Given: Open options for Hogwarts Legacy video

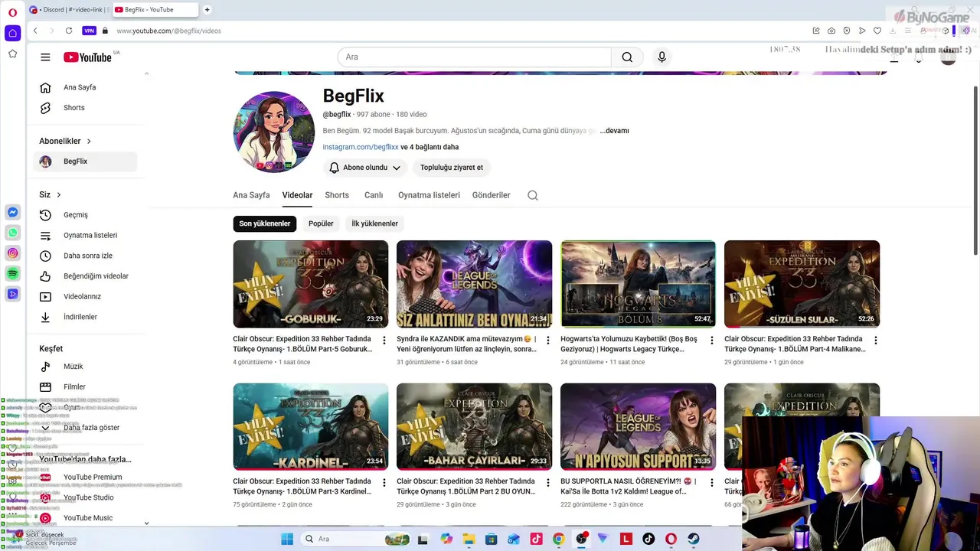Looking at the screenshot, I should tap(712, 340).
